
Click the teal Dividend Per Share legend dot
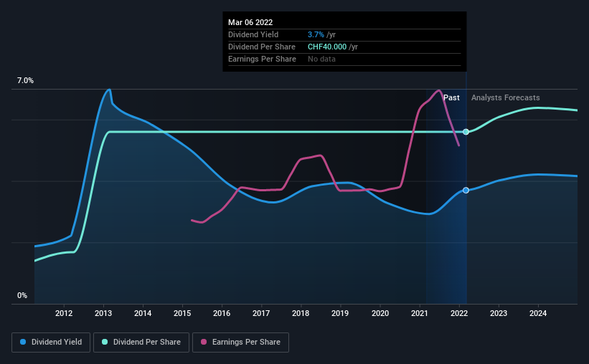(x=105, y=342)
